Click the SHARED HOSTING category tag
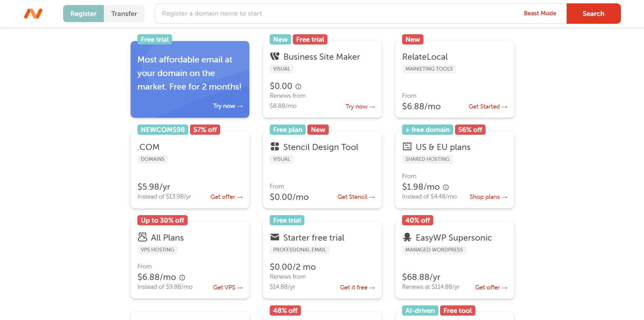 coord(427,159)
